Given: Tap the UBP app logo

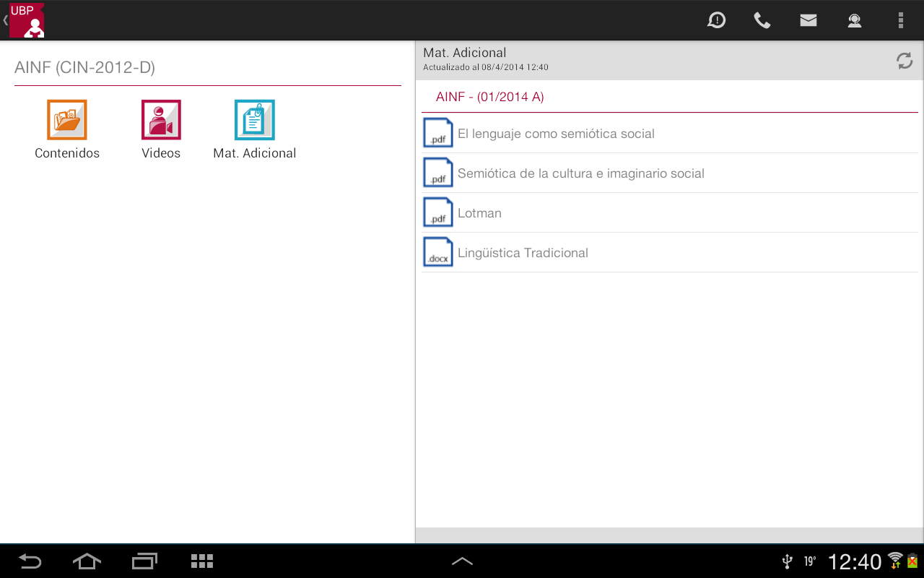Looking at the screenshot, I should point(27,20).
